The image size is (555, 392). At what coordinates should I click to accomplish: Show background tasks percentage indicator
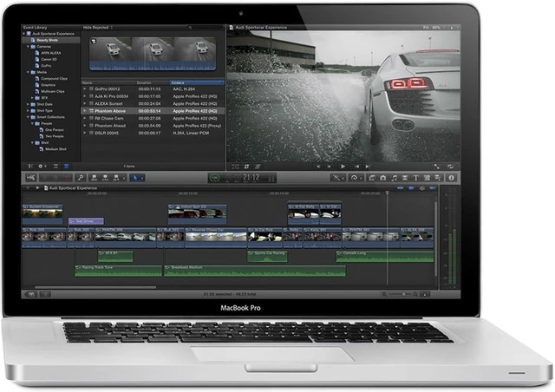(x=214, y=178)
